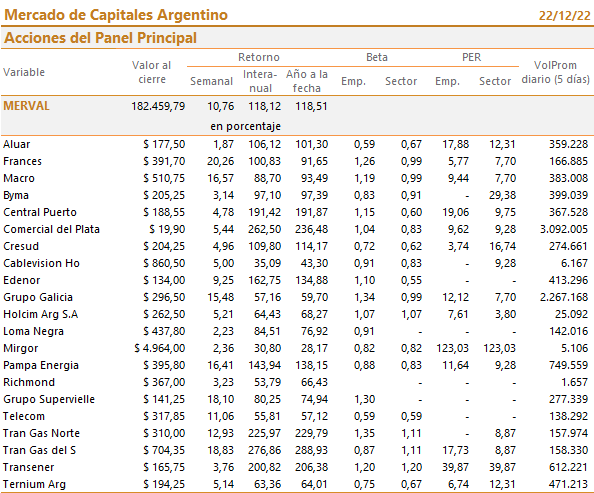
Task: Select the Interanual column header
Action: tap(260, 81)
